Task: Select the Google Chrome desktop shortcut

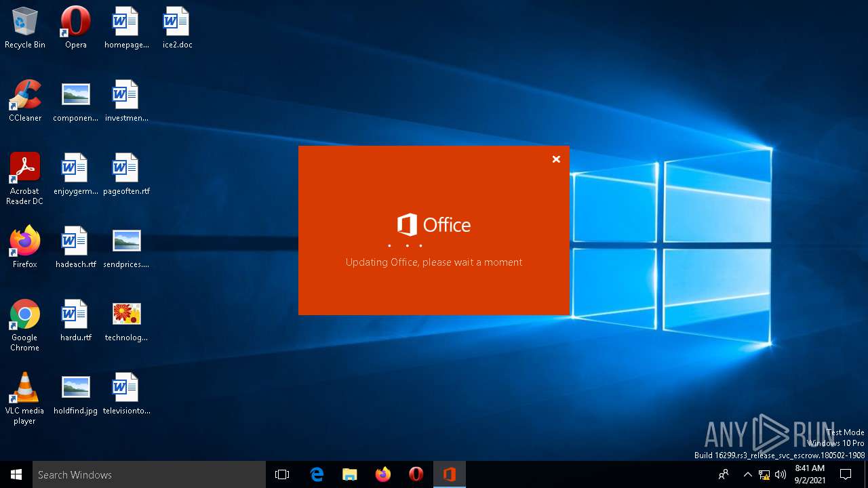Action: point(25,325)
